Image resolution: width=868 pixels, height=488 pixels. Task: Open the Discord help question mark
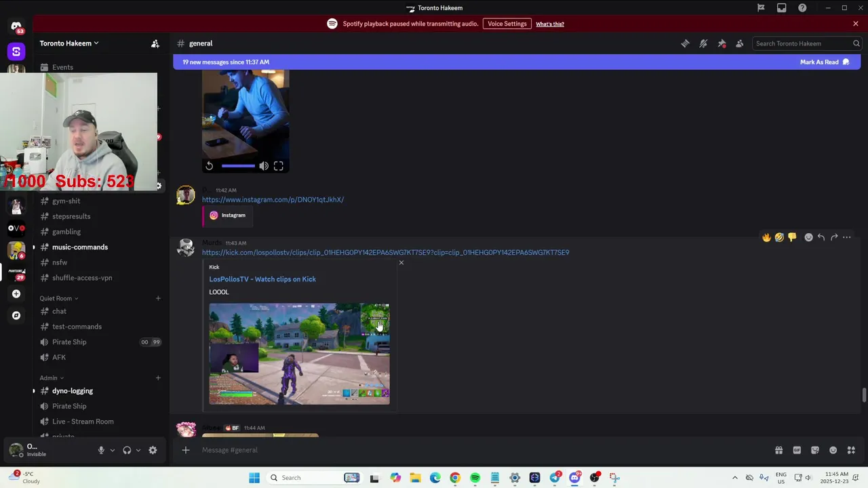[x=802, y=8]
